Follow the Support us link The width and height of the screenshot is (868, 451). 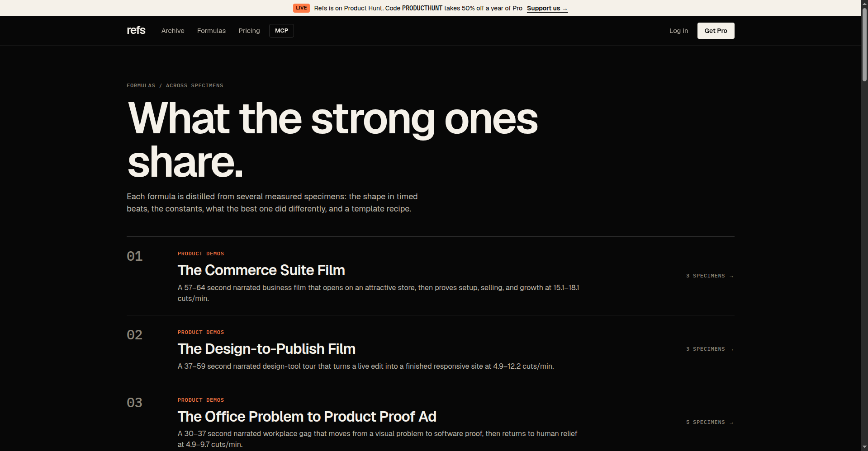[547, 8]
